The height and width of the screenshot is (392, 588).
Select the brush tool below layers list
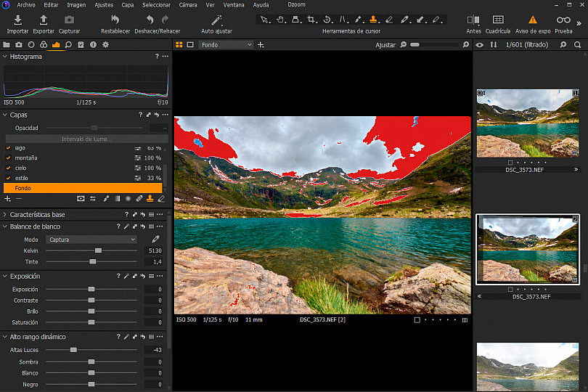pos(106,199)
